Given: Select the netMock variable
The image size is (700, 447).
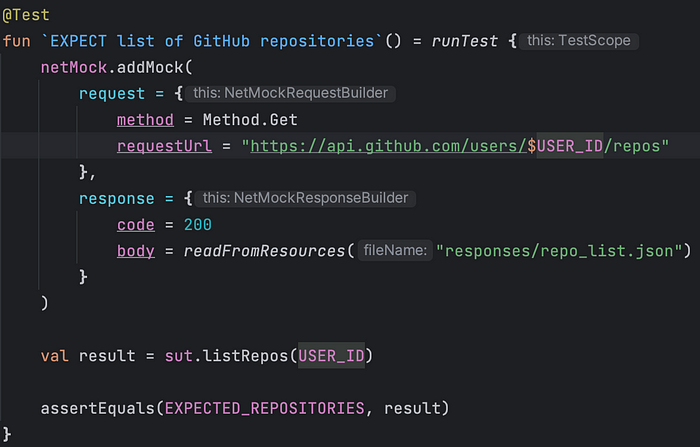Looking at the screenshot, I should click(x=74, y=67).
